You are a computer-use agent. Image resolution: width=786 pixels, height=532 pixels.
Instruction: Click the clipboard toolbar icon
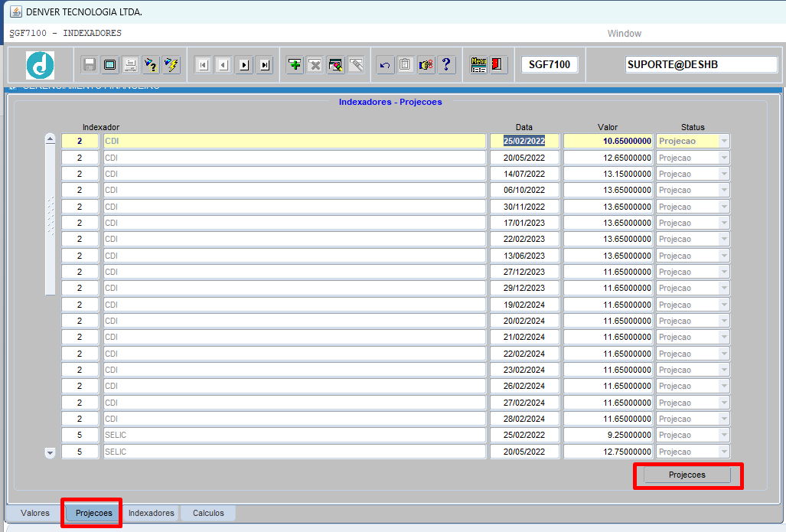(406, 65)
